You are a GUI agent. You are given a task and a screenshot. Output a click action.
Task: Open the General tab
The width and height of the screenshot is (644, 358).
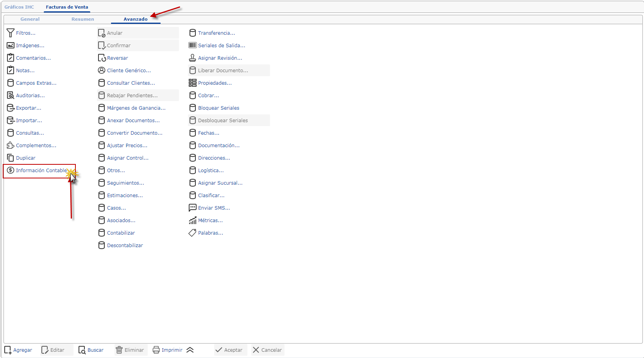[30, 19]
